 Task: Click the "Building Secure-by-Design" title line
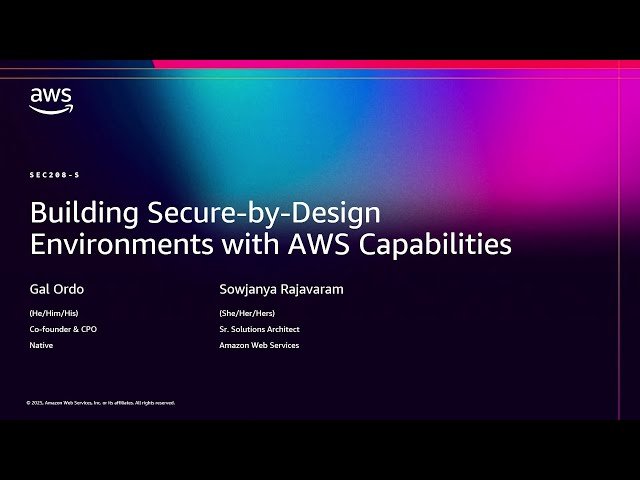205,213
